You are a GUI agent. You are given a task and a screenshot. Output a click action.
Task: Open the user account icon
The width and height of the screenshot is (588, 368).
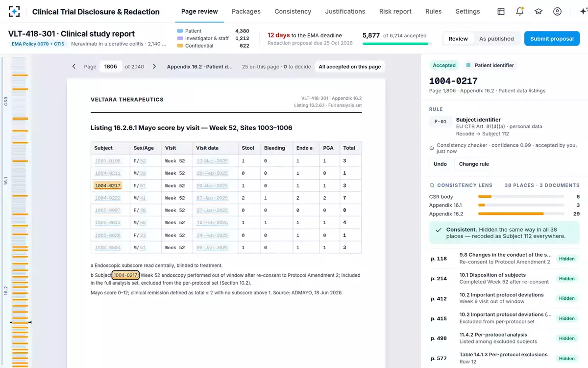[557, 11]
